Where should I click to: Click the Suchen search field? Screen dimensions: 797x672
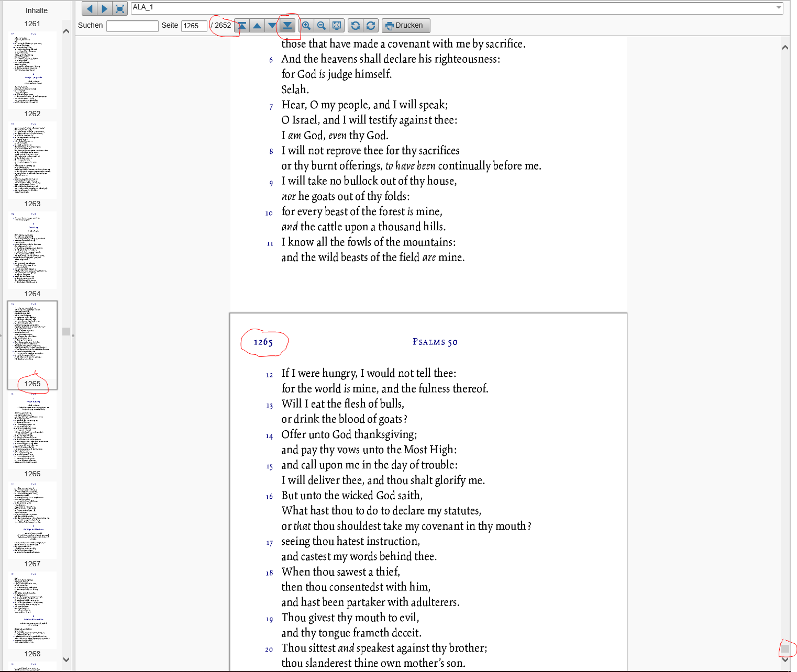132,26
